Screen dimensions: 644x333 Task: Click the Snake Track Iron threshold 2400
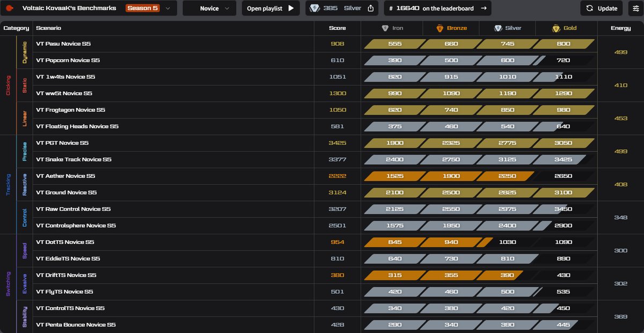pos(395,160)
